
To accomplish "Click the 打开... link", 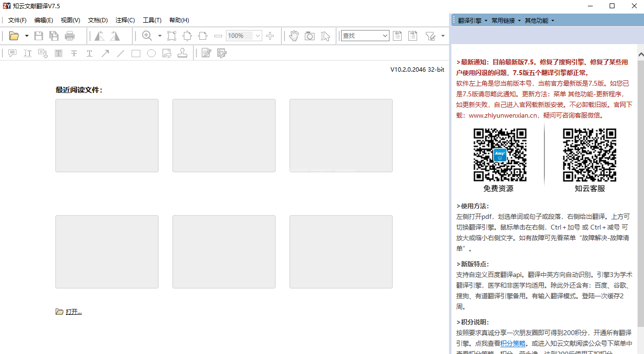I will pos(74,312).
